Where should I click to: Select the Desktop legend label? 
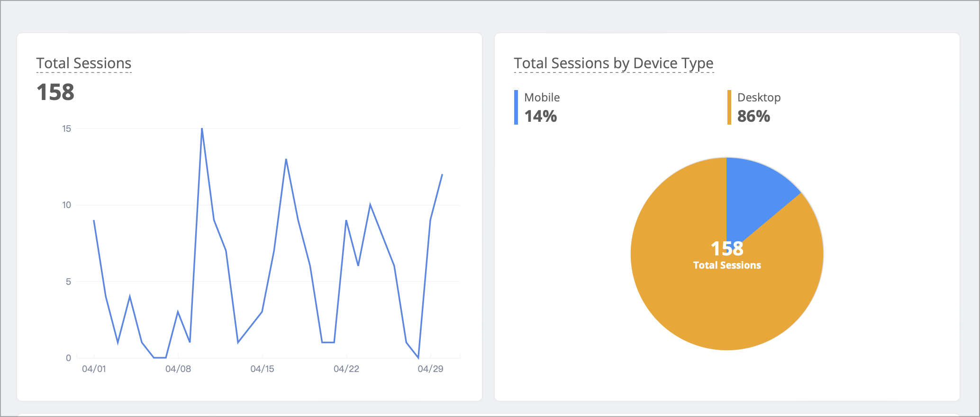[x=759, y=98]
